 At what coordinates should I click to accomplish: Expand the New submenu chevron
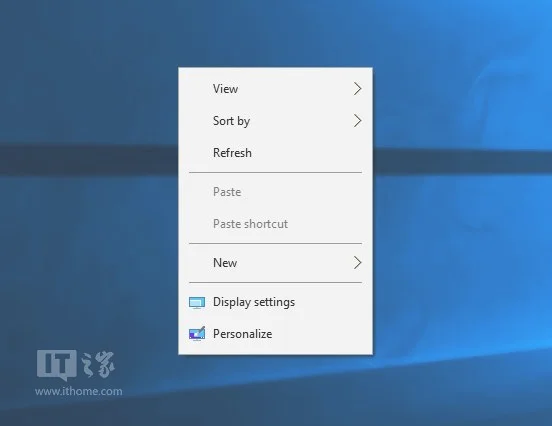(x=358, y=263)
